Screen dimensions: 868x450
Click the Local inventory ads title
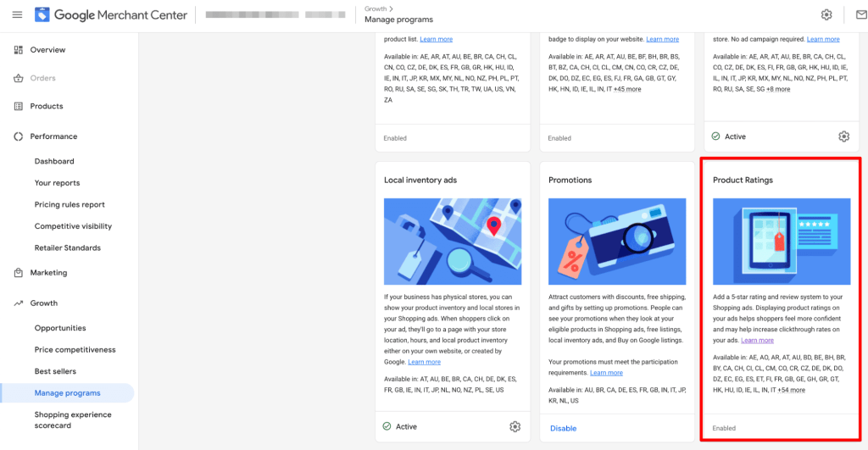420,181
